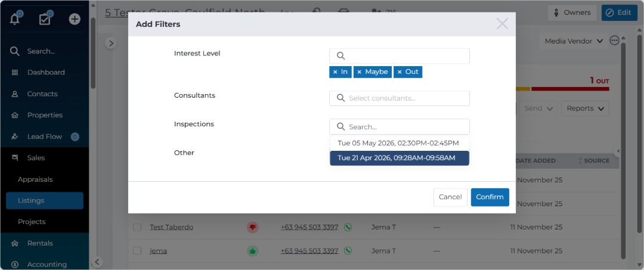This screenshot has height=270, width=644.
Task: Click the Lead Flow icon
Action: point(15,136)
